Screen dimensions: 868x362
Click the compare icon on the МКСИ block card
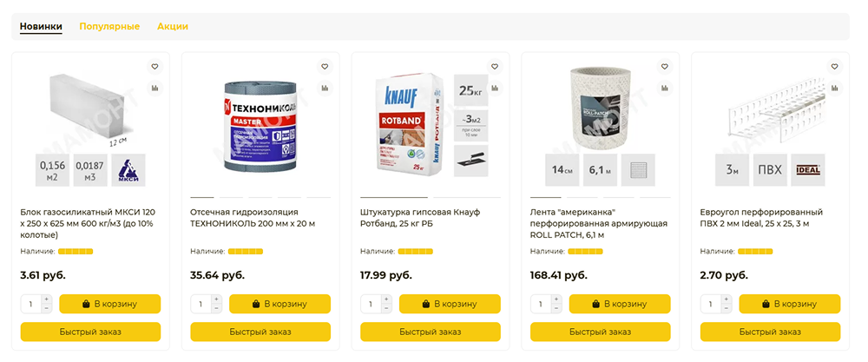[x=155, y=88]
